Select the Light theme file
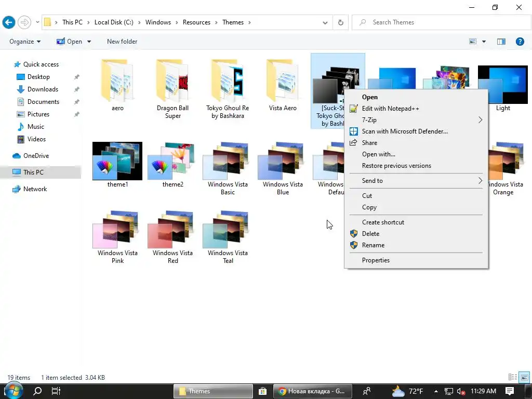532x399 pixels. pos(503,89)
